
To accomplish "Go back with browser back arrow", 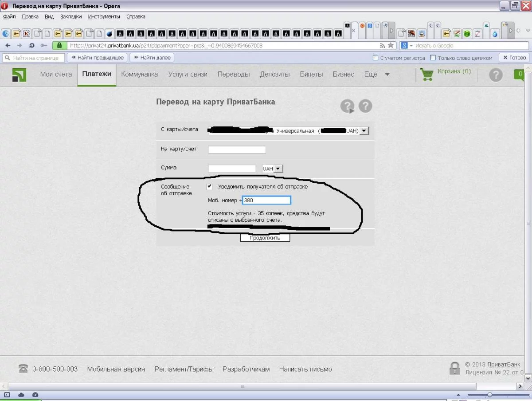I will 8,45.
